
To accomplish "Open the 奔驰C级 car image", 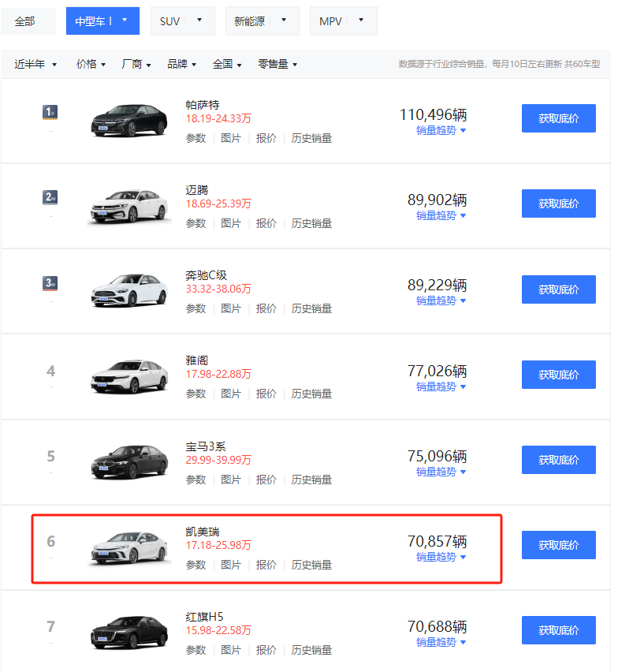I will click(x=129, y=290).
